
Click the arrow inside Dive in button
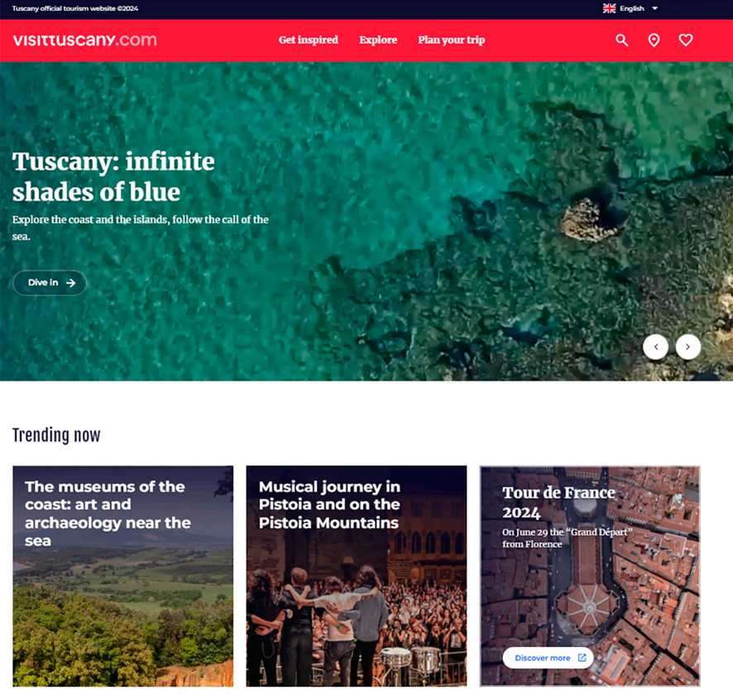click(x=70, y=283)
